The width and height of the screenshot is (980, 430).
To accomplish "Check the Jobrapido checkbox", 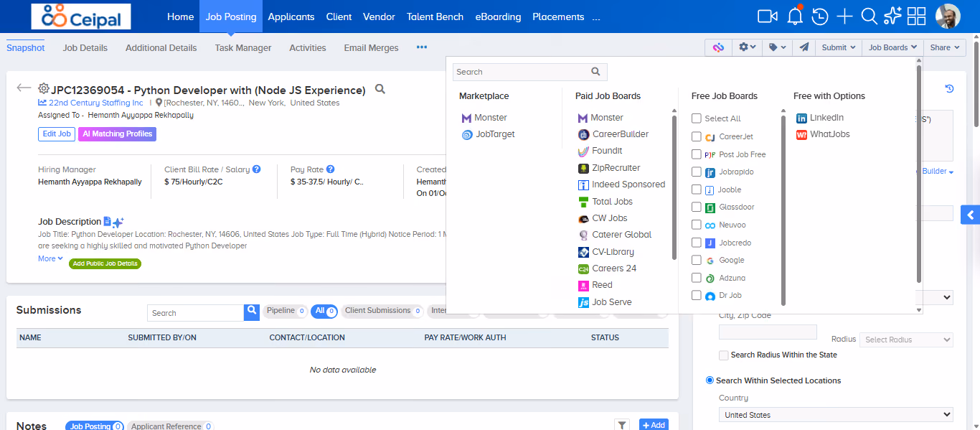I will tap(697, 172).
